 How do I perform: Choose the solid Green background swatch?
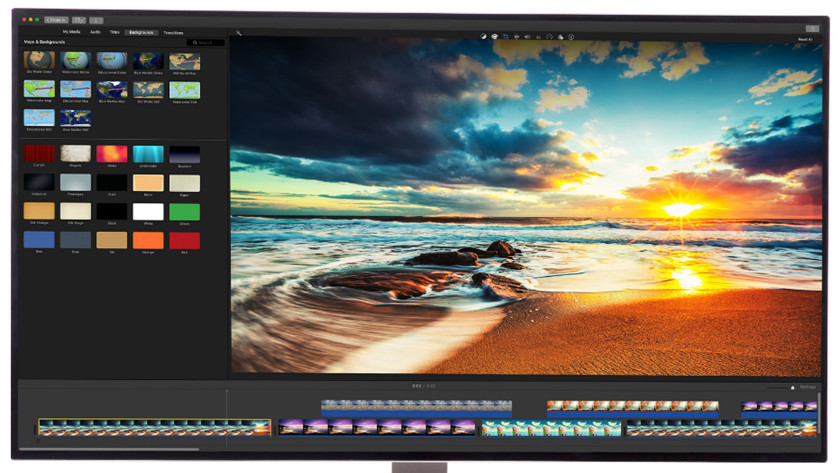tap(184, 212)
